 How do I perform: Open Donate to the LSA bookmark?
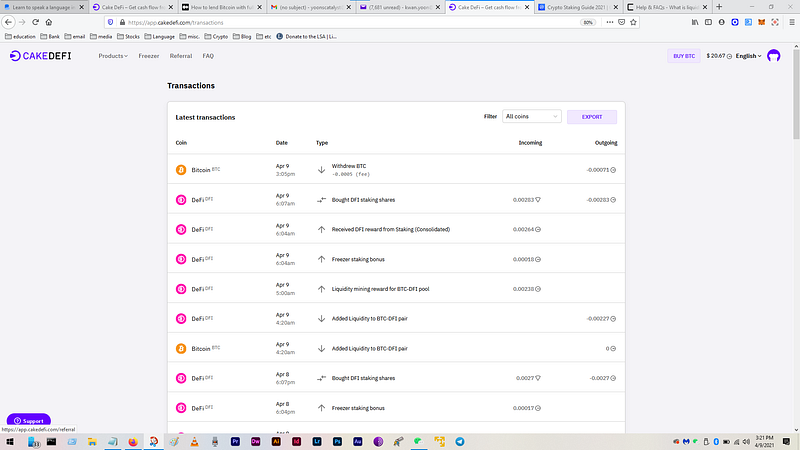click(307, 37)
